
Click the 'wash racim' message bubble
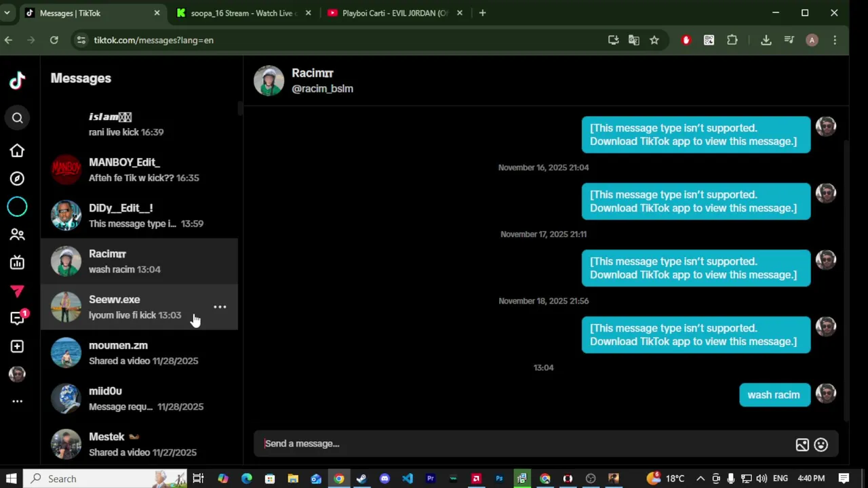coord(774,395)
